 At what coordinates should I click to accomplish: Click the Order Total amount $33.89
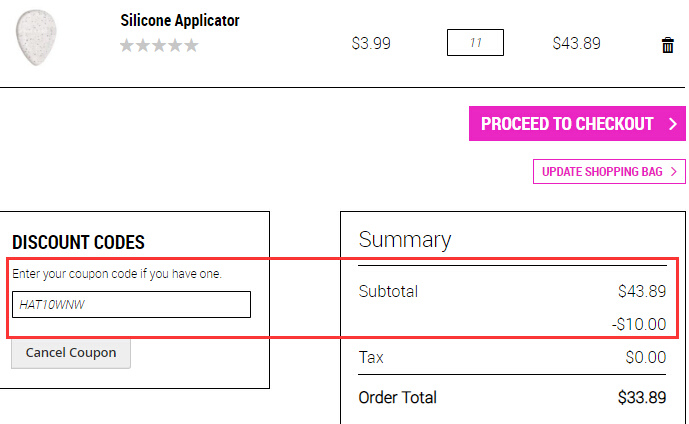tap(642, 398)
